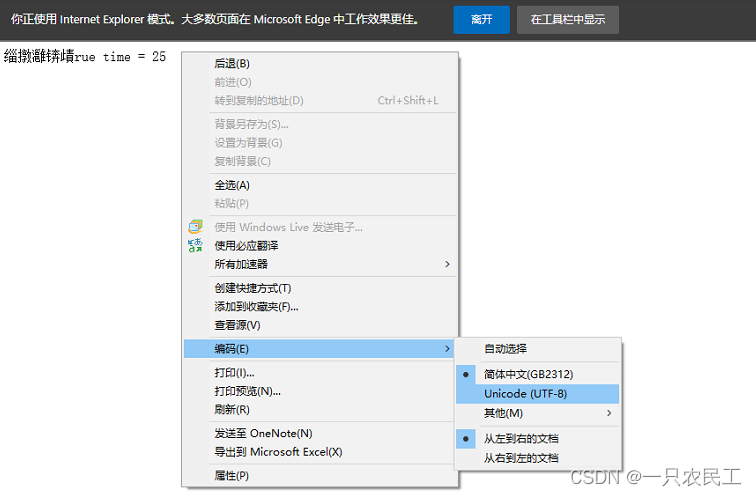756x496 pixels.
Task: Choose 刷新(R) to reload page
Action: [320, 410]
